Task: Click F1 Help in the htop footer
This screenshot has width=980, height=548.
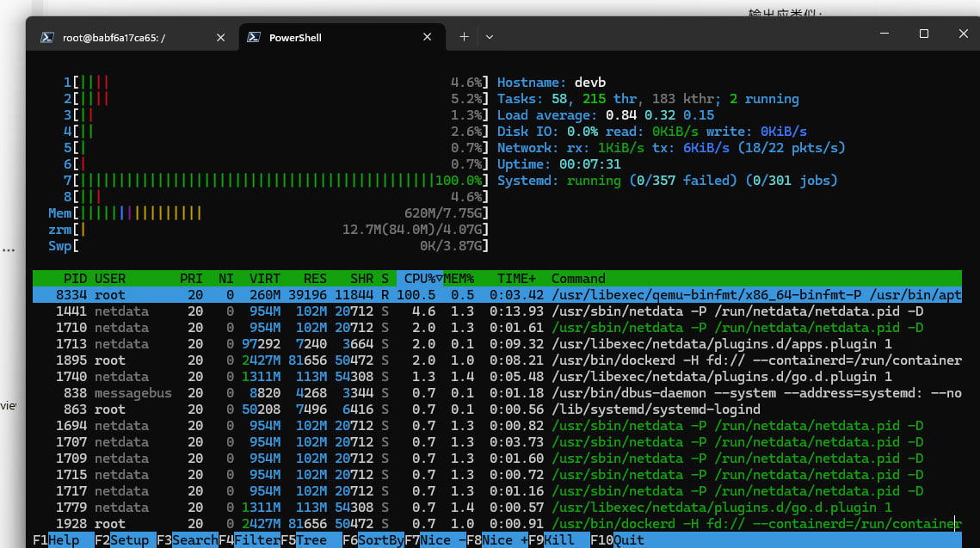Action: (56, 540)
